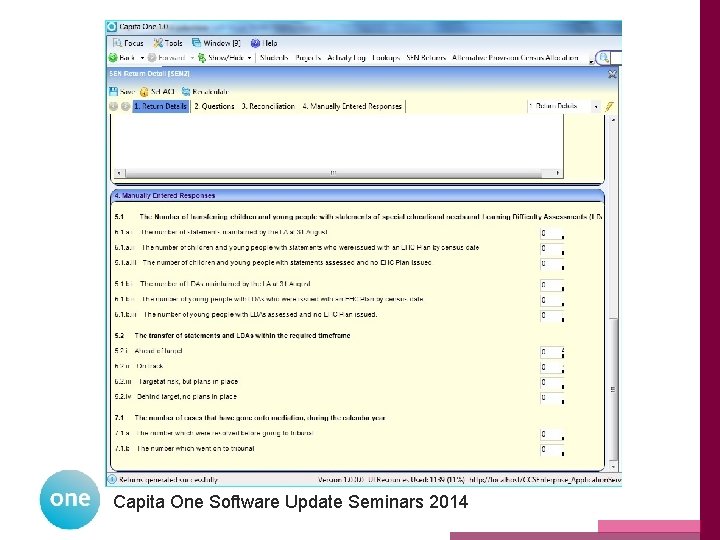Click the Show/Hide toolbar icon
The height and width of the screenshot is (540, 720).
tap(202, 58)
